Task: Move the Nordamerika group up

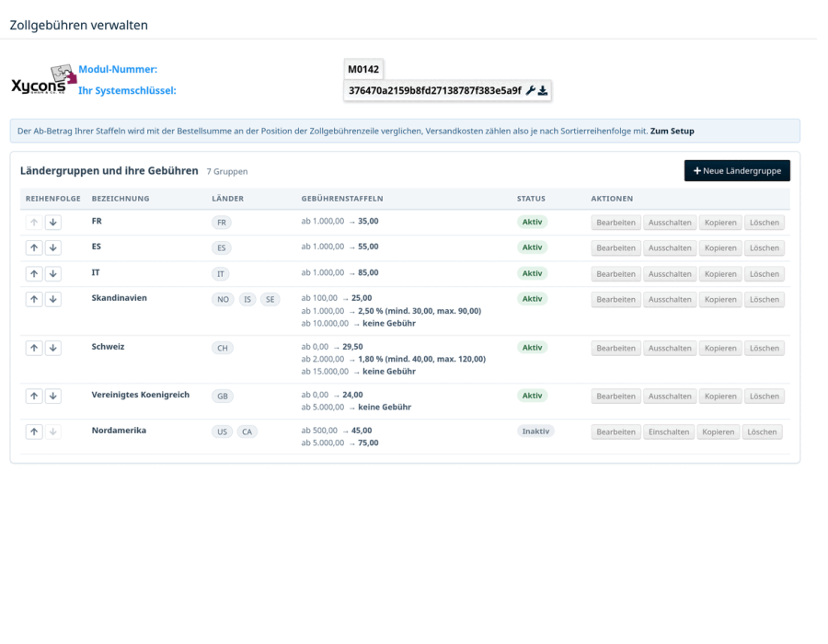Action: pyautogui.click(x=34, y=431)
